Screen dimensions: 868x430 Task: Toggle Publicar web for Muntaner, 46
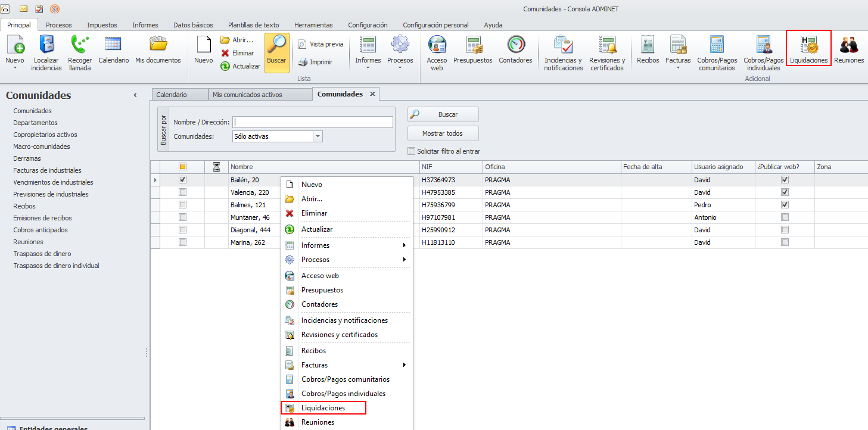click(x=785, y=217)
